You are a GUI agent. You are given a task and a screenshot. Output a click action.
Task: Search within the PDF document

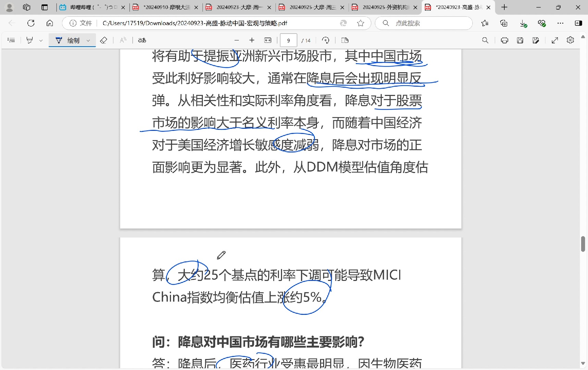coord(485,40)
